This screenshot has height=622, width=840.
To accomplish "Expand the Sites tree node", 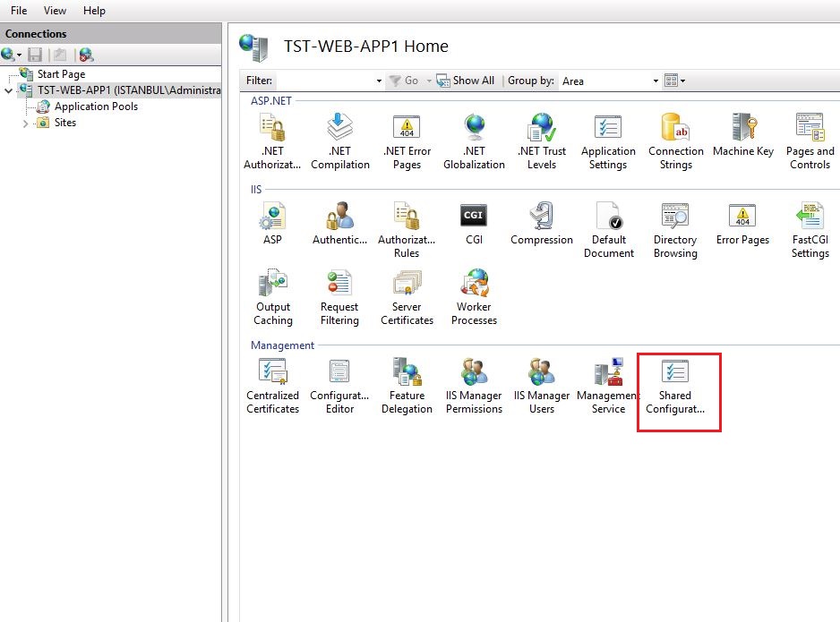I will pyautogui.click(x=25, y=124).
